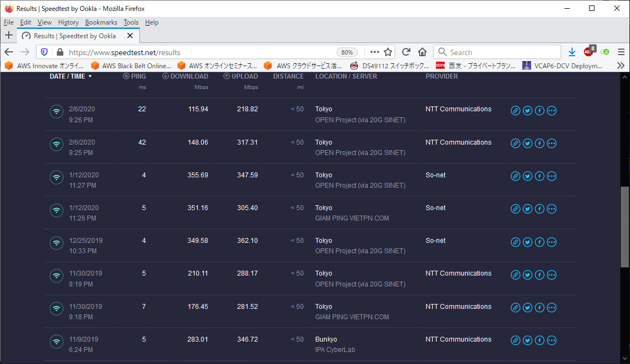Open the Adblock Plus extension
The height and width of the screenshot is (364, 630).
[x=588, y=52]
